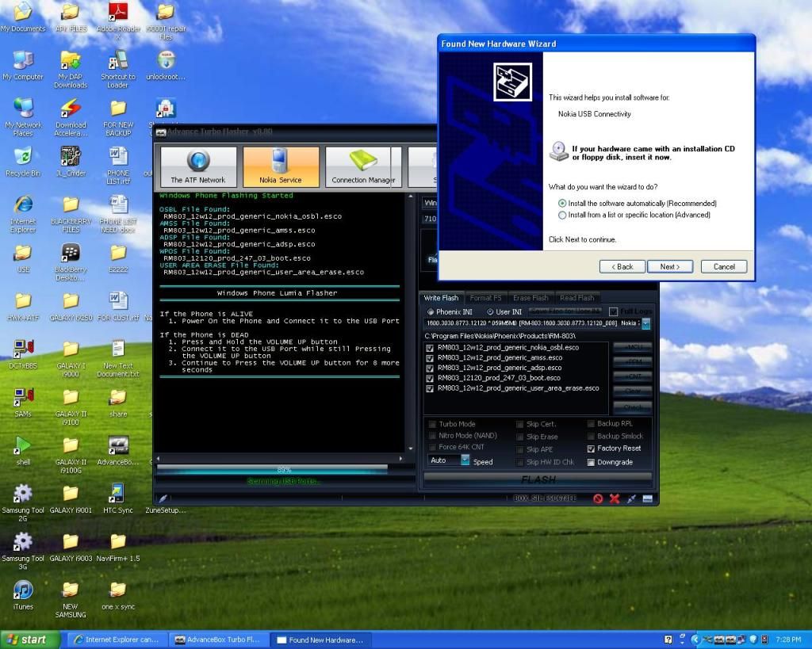This screenshot has height=649, width=812.
Task: Click the firmware path text RM-803
Action: 500,337
